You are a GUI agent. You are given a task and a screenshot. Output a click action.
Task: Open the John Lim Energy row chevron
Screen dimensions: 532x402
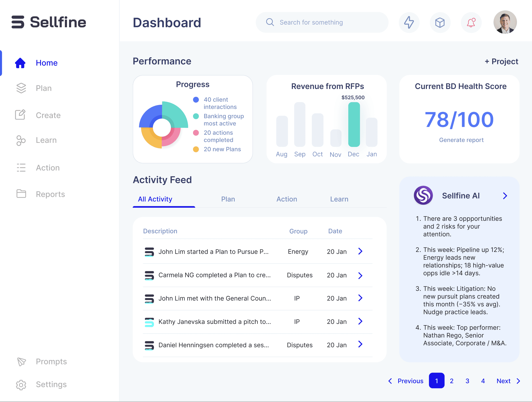click(x=360, y=251)
